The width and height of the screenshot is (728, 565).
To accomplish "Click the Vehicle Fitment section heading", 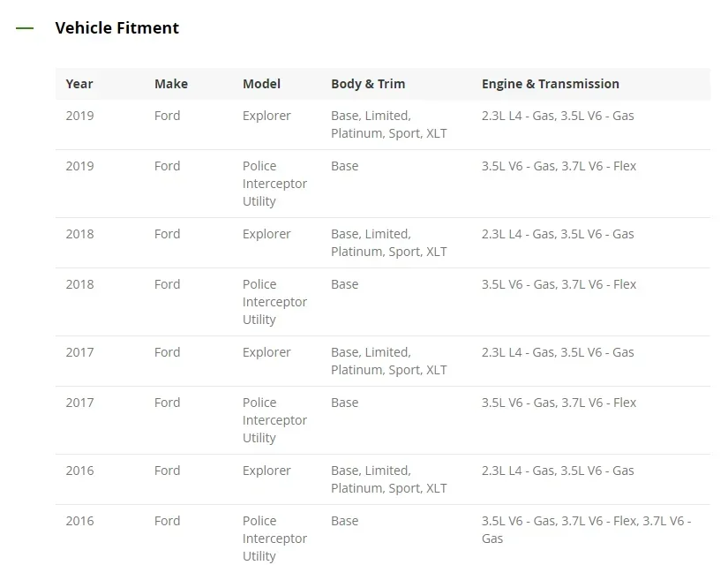I will [116, 28].
